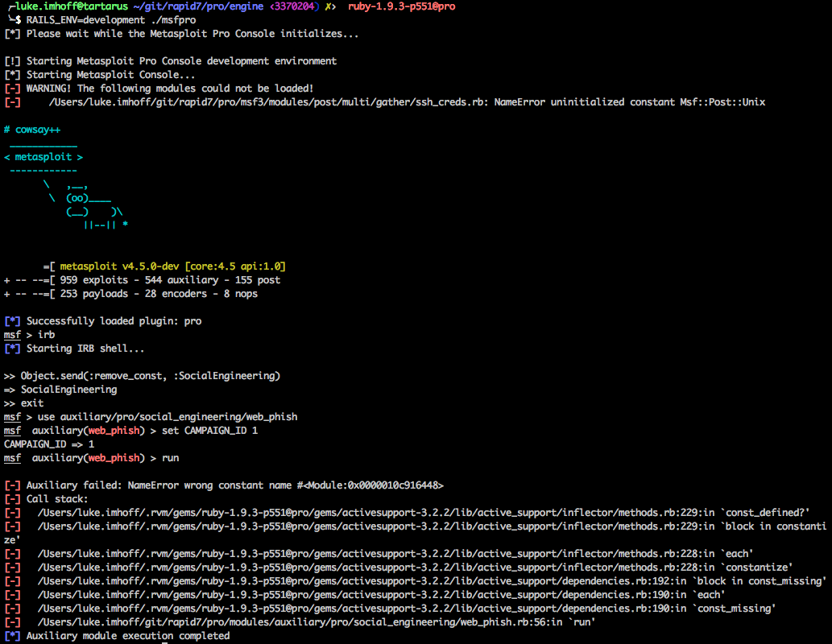This screenshot has width=832, height=644.
Task: Click the ssh_creds.rb NameError line
Action: tap(385, 102)
